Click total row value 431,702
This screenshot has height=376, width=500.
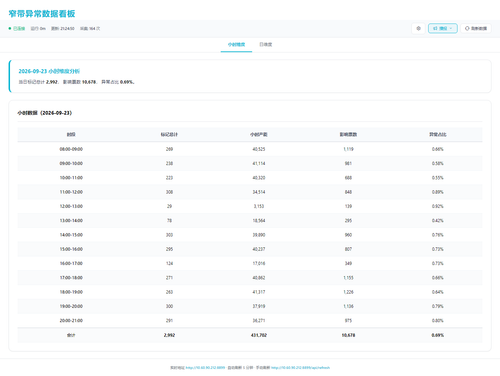[259, 335]
